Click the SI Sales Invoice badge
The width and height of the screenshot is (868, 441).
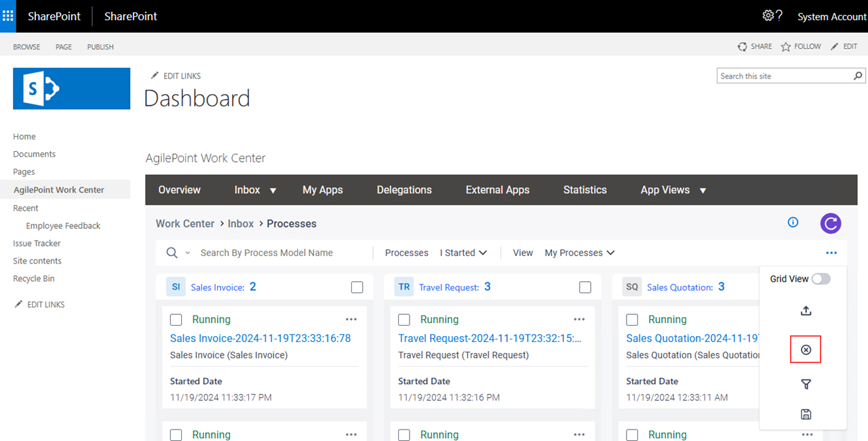point(176,287)
